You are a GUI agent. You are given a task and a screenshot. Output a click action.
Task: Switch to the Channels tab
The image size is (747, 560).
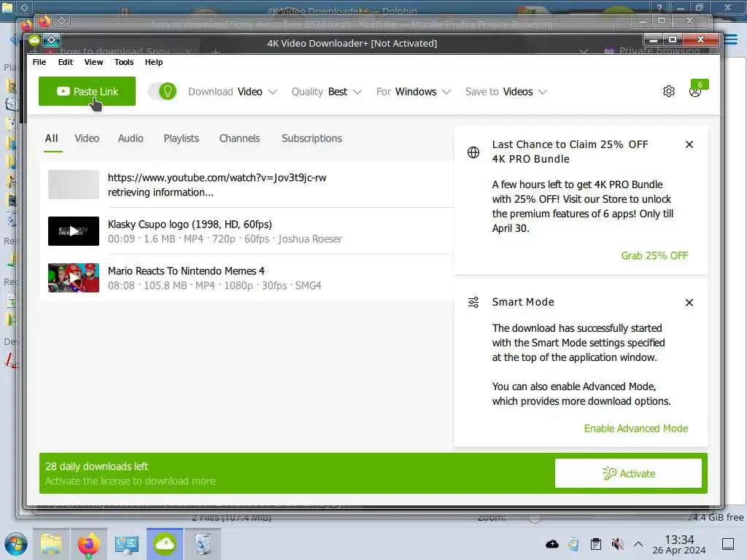pyautogui.click(x=239, y=138)
